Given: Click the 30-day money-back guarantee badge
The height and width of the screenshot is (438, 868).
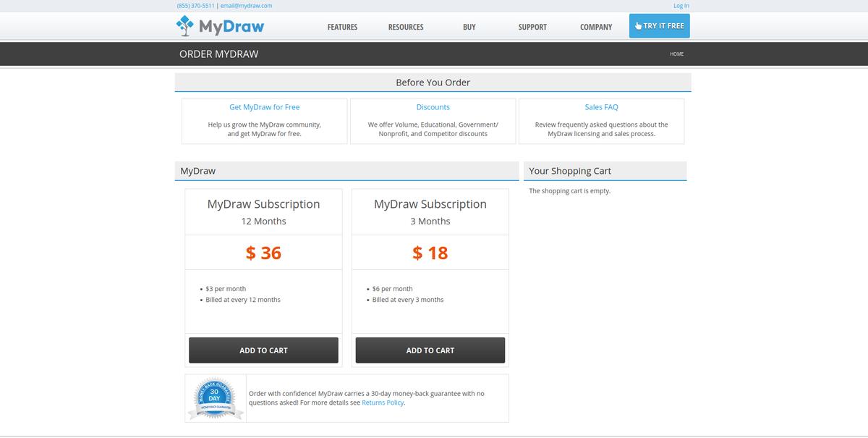Looking at the screenshot, I should point(215,397).
